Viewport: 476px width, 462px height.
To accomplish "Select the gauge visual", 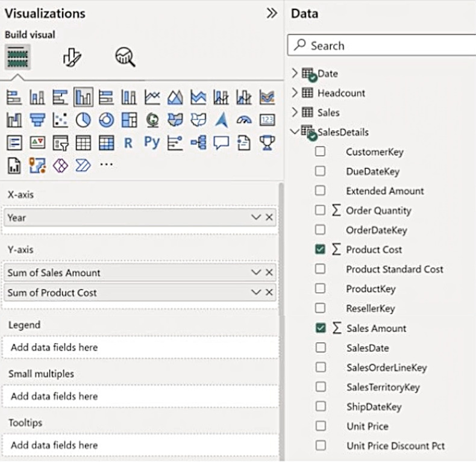I will click(x=244, y=120).
